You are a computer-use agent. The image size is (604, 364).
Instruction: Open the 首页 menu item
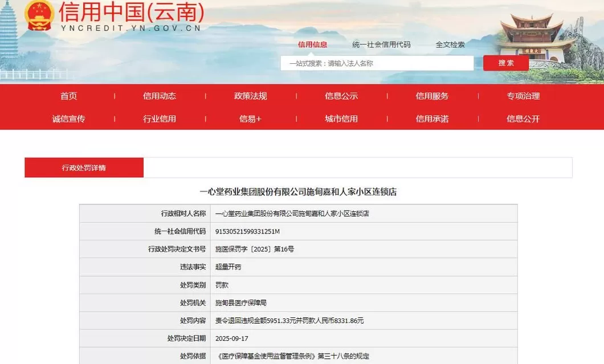coord(68,96)
